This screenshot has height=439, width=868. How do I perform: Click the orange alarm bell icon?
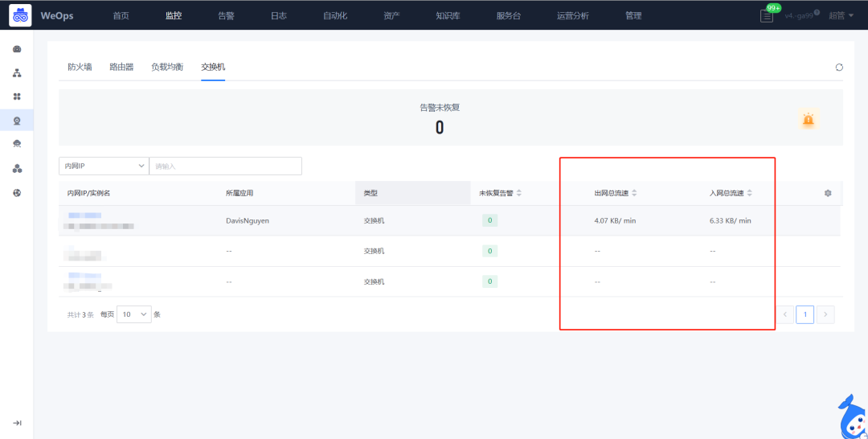coord(809,119)
